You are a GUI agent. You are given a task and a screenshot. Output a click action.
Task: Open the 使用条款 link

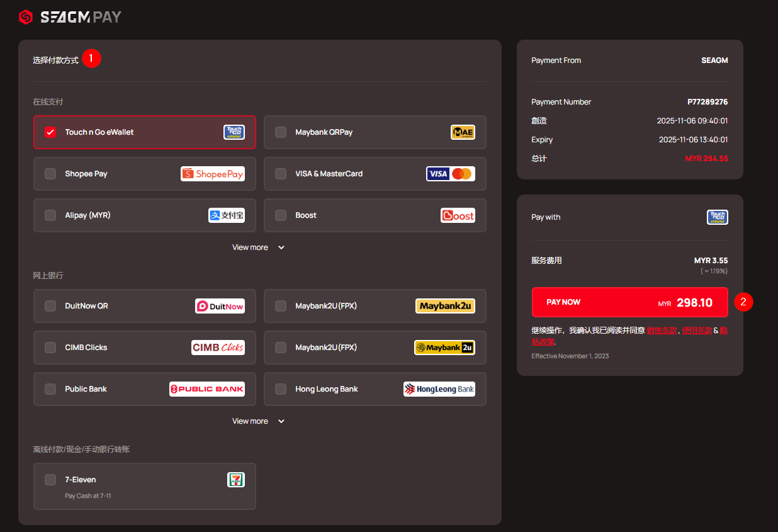click(697, 331)
